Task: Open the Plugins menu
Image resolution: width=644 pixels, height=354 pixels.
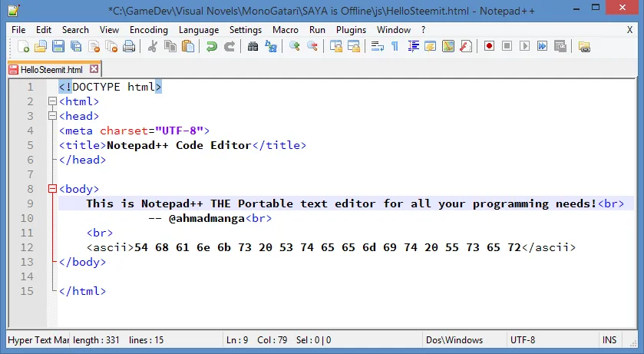Action: pyautogui.click(x=351, y=30)
